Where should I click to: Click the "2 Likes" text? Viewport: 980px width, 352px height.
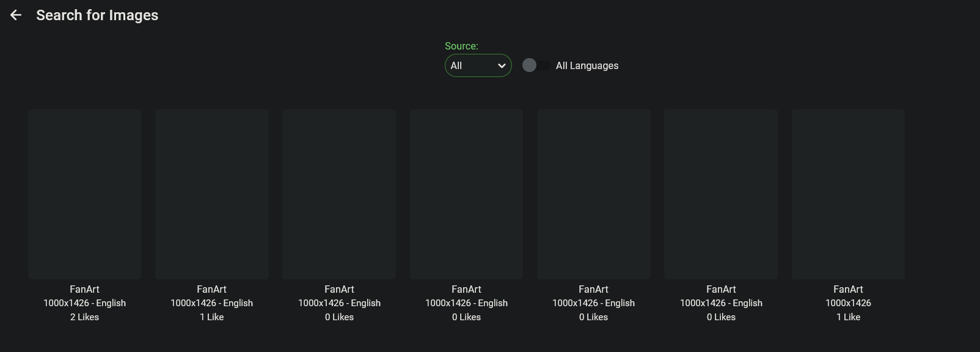(84, 317)
